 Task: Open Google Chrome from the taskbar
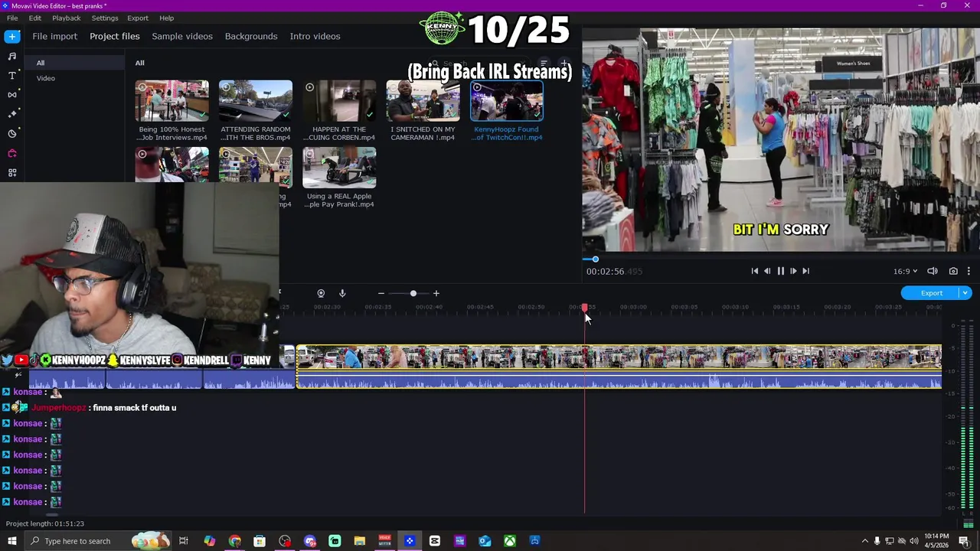click(x=234, y=541)
